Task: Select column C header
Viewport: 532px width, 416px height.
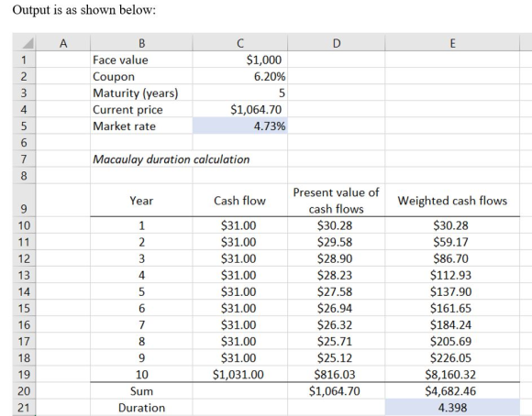Action: [240, 43]
